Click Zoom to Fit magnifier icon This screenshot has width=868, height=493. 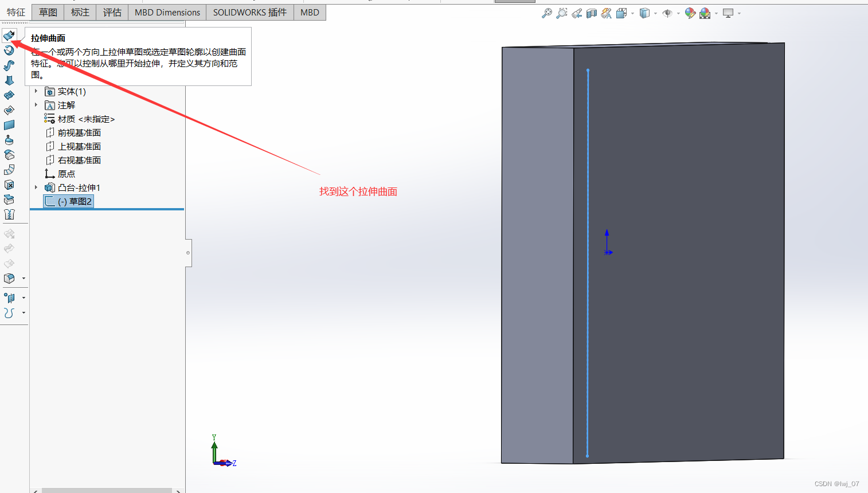coord(547,13)
